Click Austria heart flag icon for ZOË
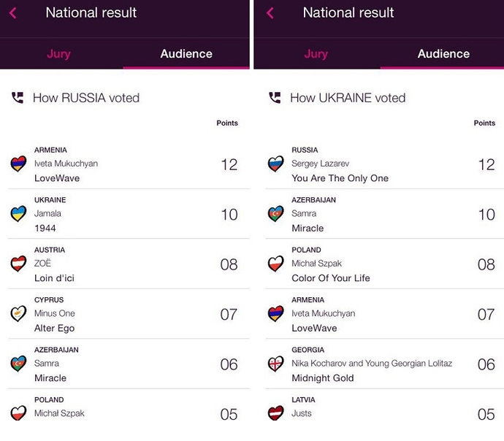504x441 pixels. (x=18, y=264)
